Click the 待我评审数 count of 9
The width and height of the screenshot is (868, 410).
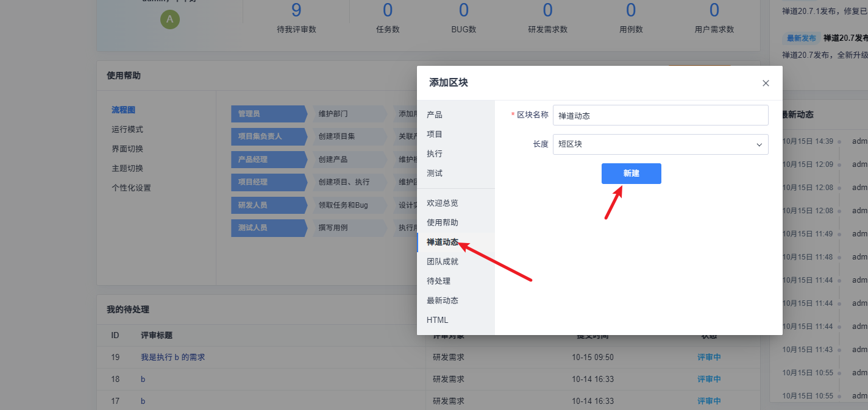[296, 10]
